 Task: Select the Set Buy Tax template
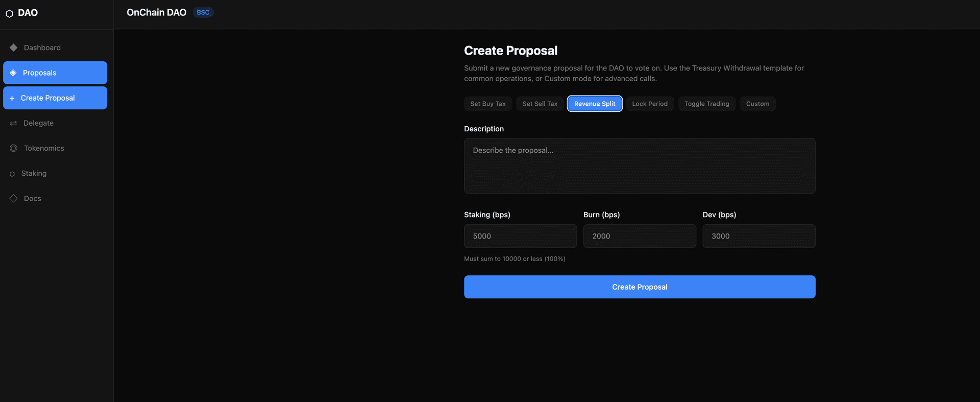(x=487, y=104)
